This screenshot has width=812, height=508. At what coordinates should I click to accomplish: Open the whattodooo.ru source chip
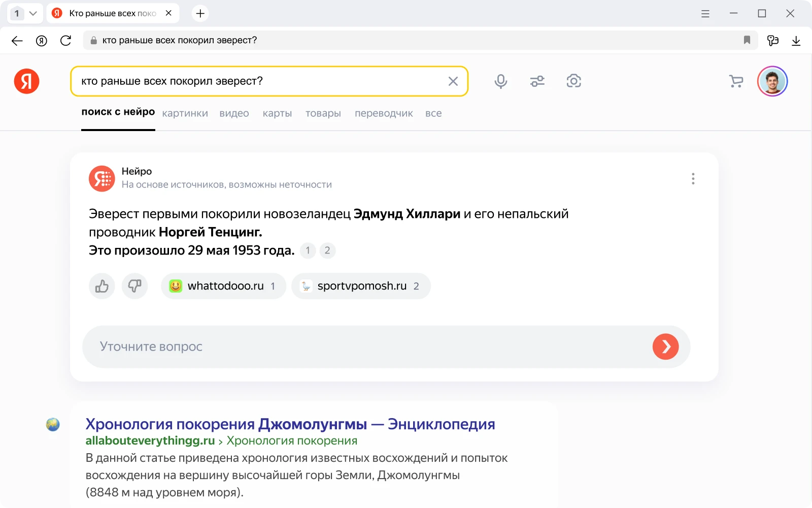tap(223, 286)
